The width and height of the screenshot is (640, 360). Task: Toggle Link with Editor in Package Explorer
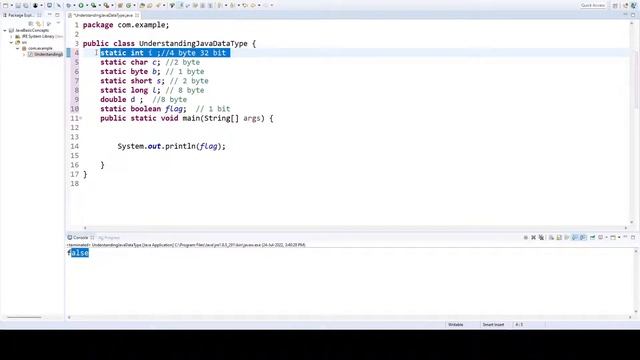click(39, 23)
